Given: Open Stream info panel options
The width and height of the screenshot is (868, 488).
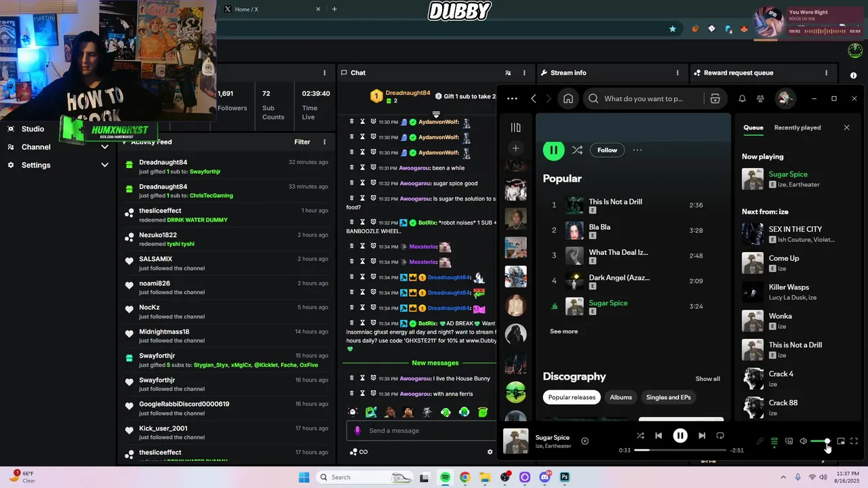Looking at the screenshot, I should (x=677, y=73).
